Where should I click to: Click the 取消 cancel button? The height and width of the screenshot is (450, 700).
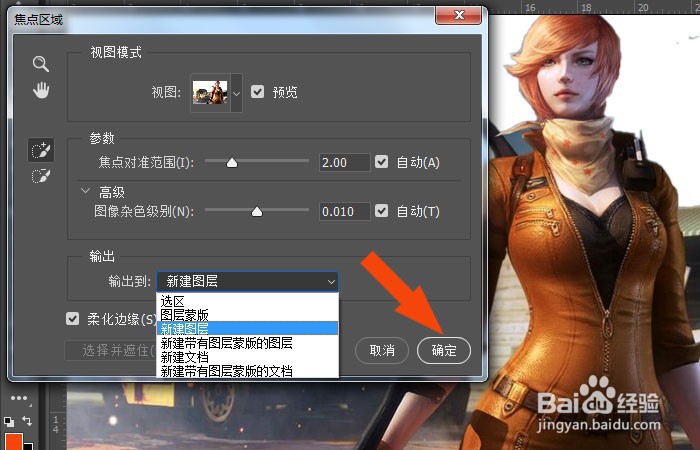(x=382, y=350)
